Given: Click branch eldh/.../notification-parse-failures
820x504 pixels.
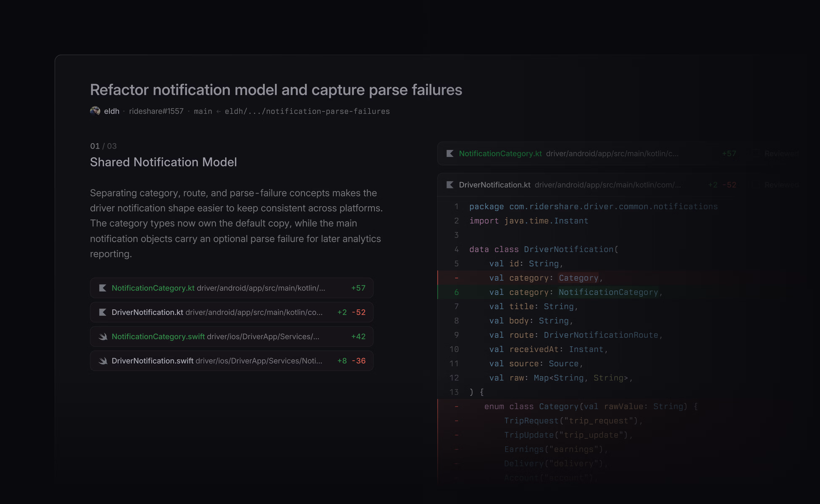Looking at the screenshot, I should click(x=307, y=111).
